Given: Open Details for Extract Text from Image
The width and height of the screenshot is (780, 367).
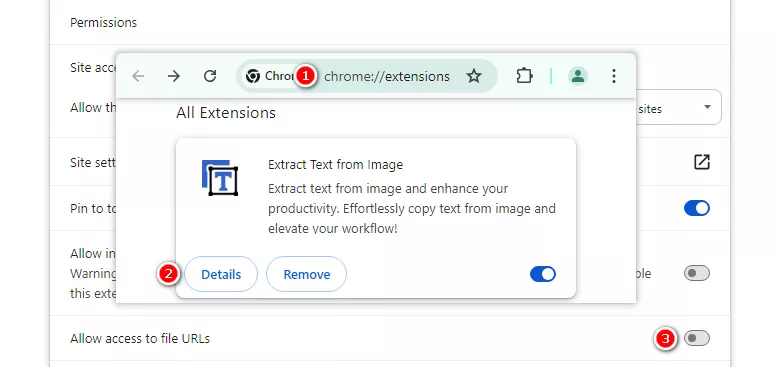Looking at the screenshot, I should click(221, 274).
